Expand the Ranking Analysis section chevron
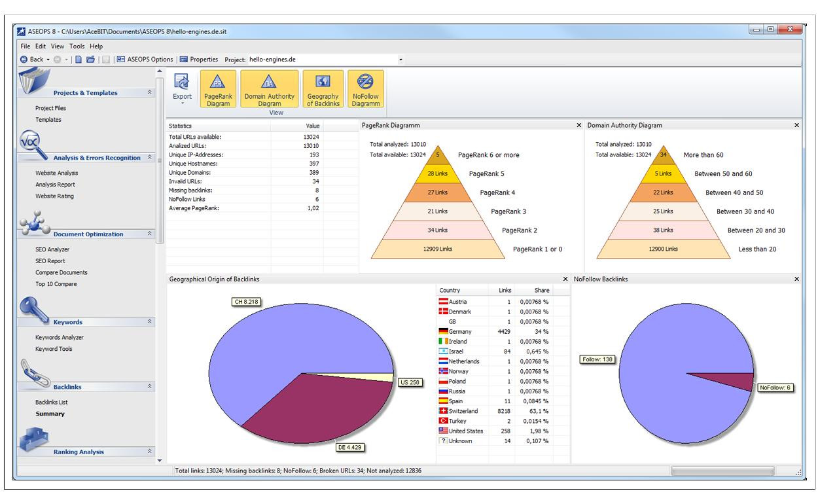The width and height of the screenshot is (818, 504). click(150, 452)
